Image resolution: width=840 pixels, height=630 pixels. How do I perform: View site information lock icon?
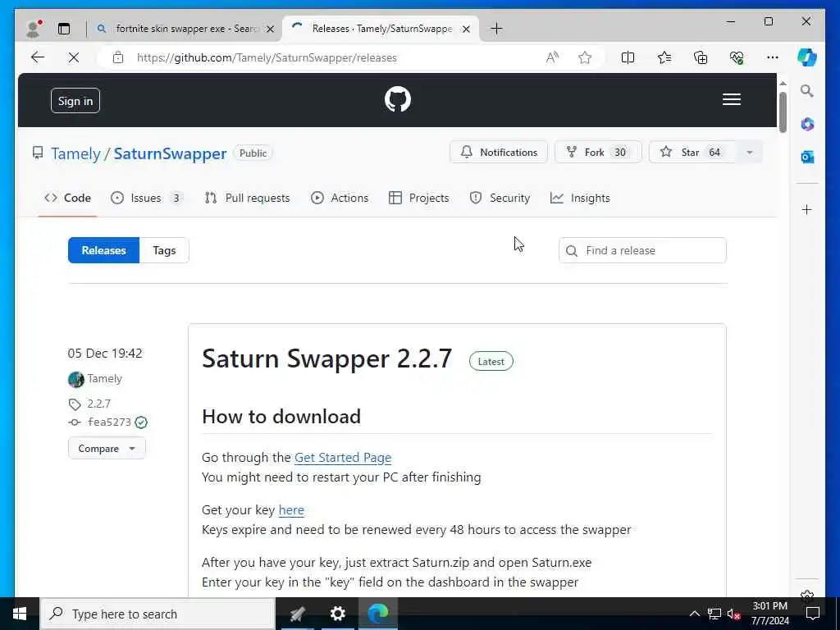pyautogui.click(x=118, y=57)
